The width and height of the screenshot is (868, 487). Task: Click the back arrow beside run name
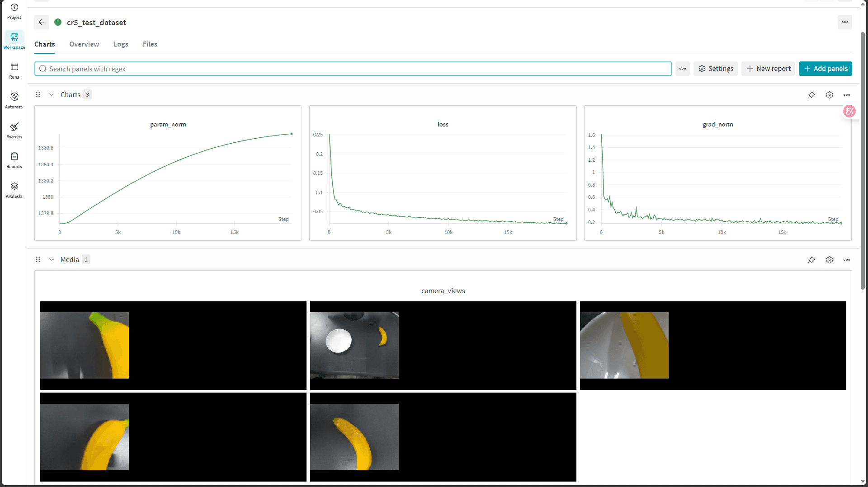[42, 22]
